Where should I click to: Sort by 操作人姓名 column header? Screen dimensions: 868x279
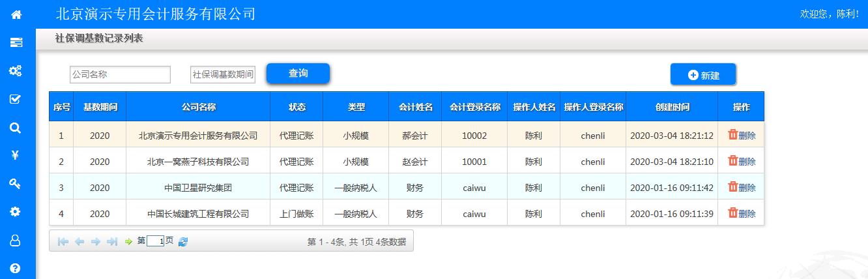coord(534,107)
